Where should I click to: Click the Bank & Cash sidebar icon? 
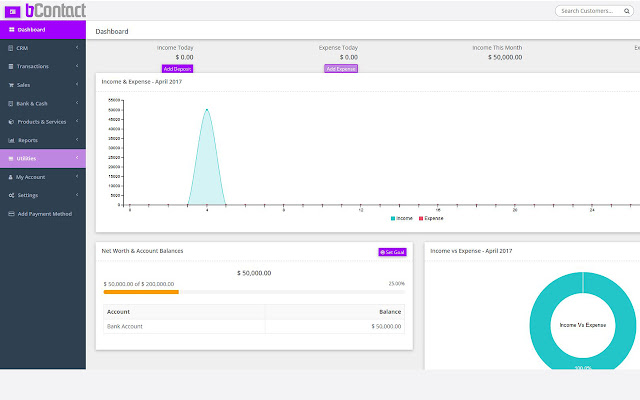coord(10,103)
